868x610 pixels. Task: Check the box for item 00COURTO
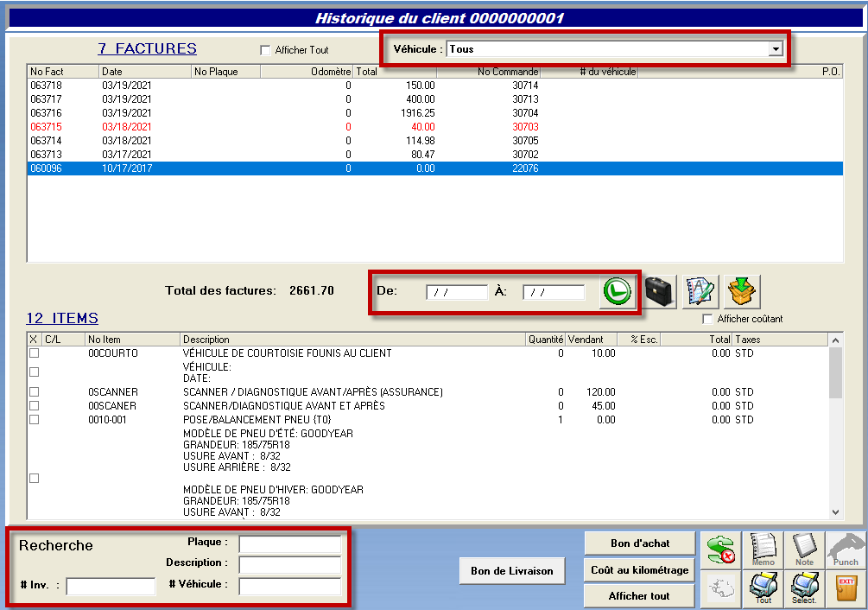(x=35, y=353)
